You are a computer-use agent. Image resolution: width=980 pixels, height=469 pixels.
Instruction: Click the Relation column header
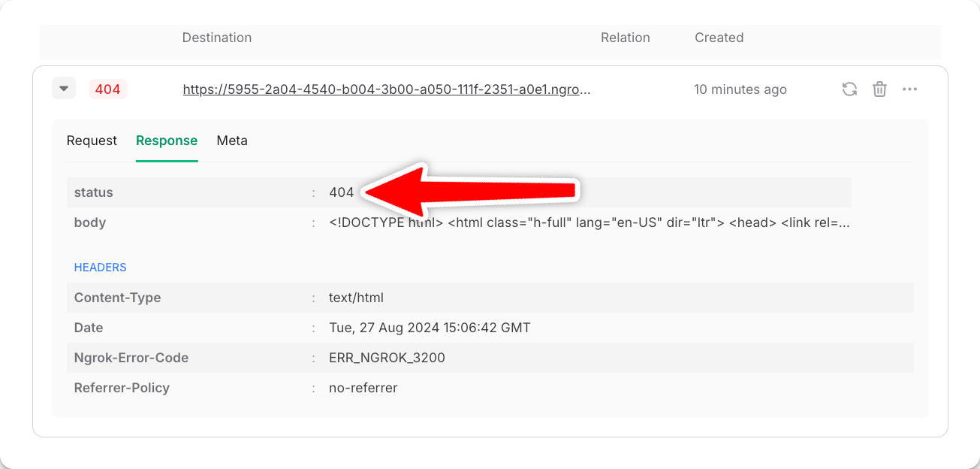click(x=626, y=38)
